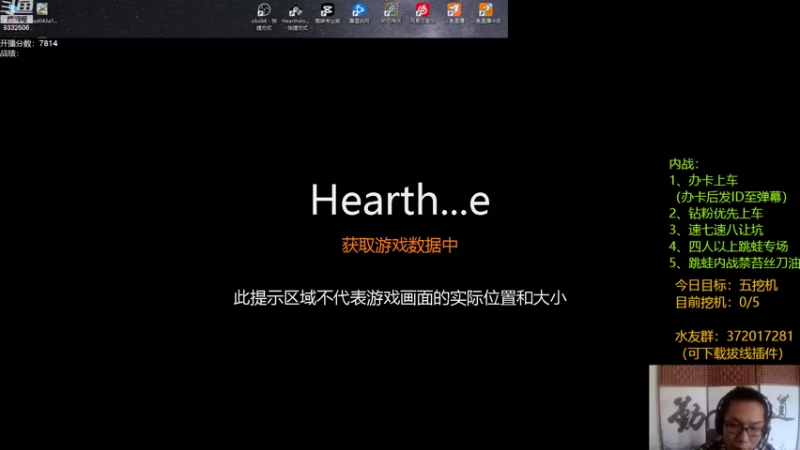Click the hint '此提示区域不代表游戏画面的实际位置和大小'
The height and width of the screenshot is (450, 800).
pos(400,298)
